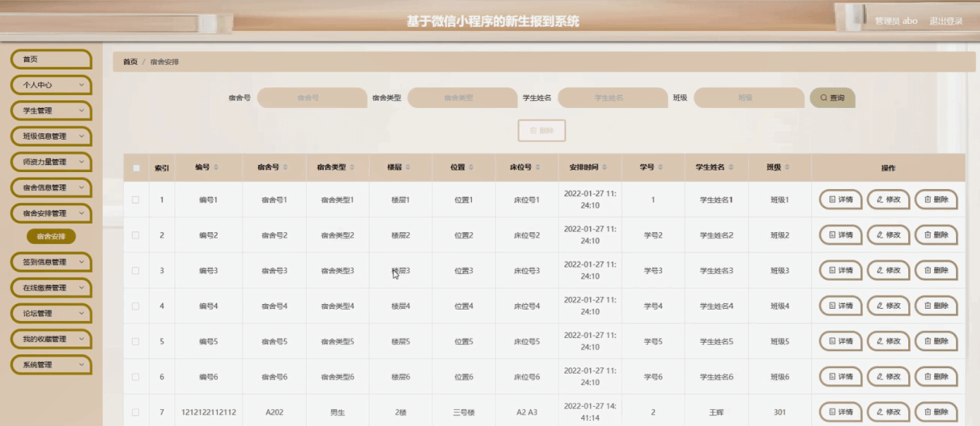Expand the 班级信息管理 sidebar menu
Image resolution: width=980 pixels, height=426 pixels.
(51, 137)
